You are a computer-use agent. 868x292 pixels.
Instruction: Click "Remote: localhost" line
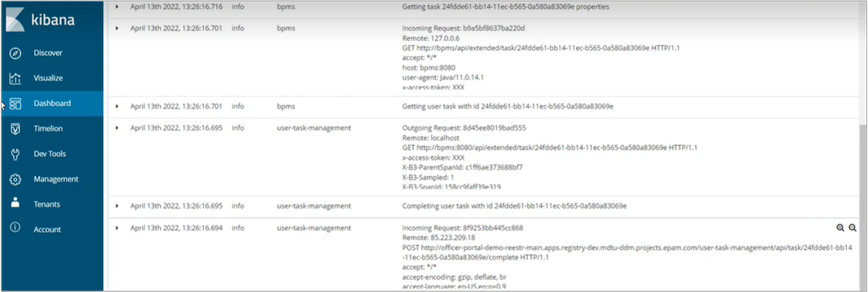click(430, 138)
